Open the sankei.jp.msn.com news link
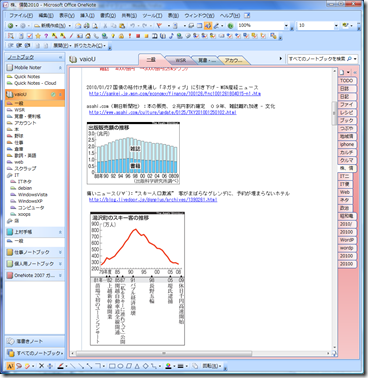368x378 pixels. 175,94
